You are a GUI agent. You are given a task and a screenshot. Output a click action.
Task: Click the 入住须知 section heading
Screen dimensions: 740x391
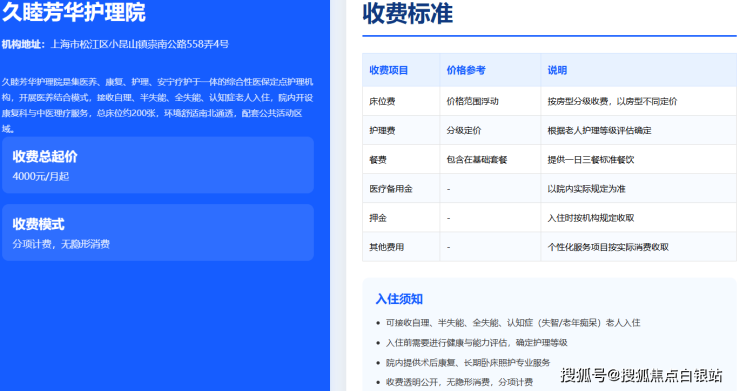[399, 299]
